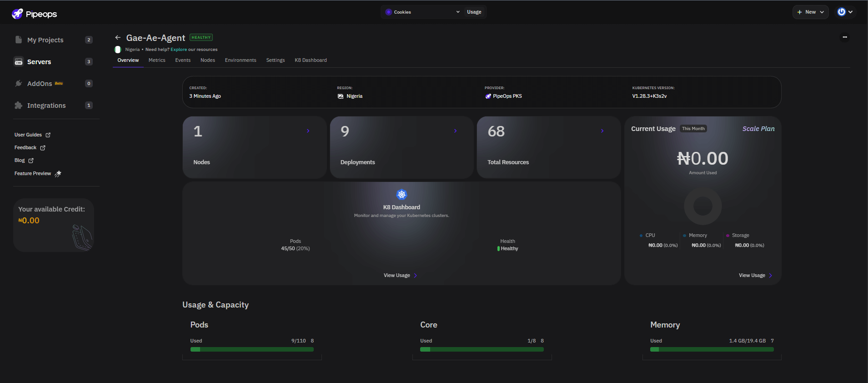Click the top bar Usage button

tap(474, 12)
